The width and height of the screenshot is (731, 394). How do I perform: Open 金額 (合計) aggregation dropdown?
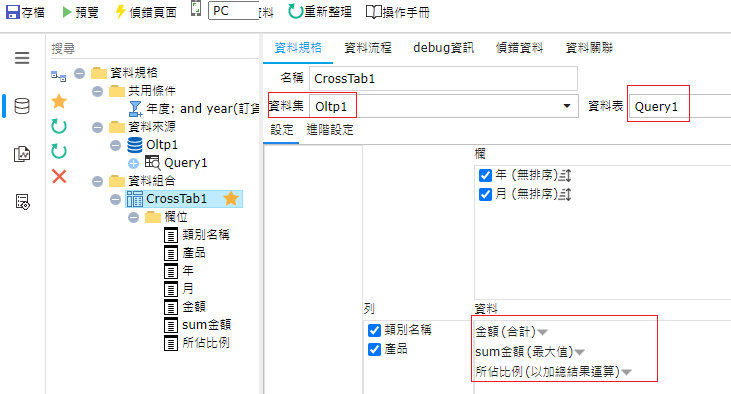[x=543, y=332]
